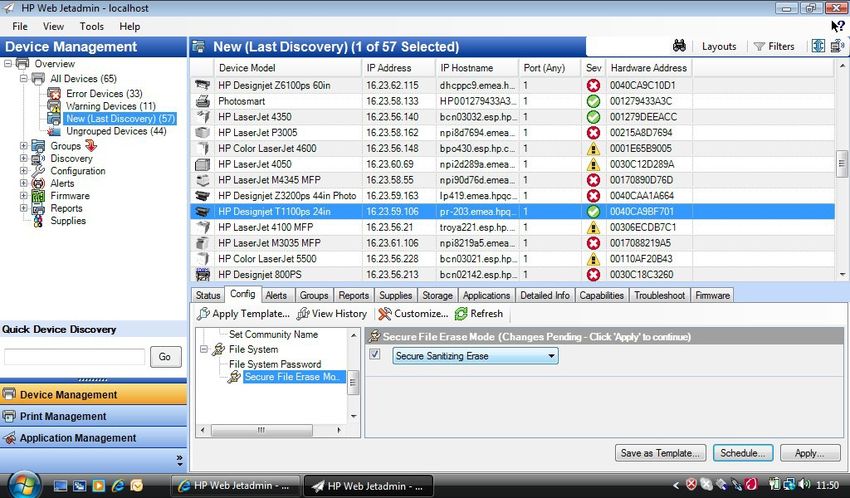Image resolution: width=850 pixels, height=498 pixels.
Task: Open the Application Management pane
Action: (x=93, y=438)
